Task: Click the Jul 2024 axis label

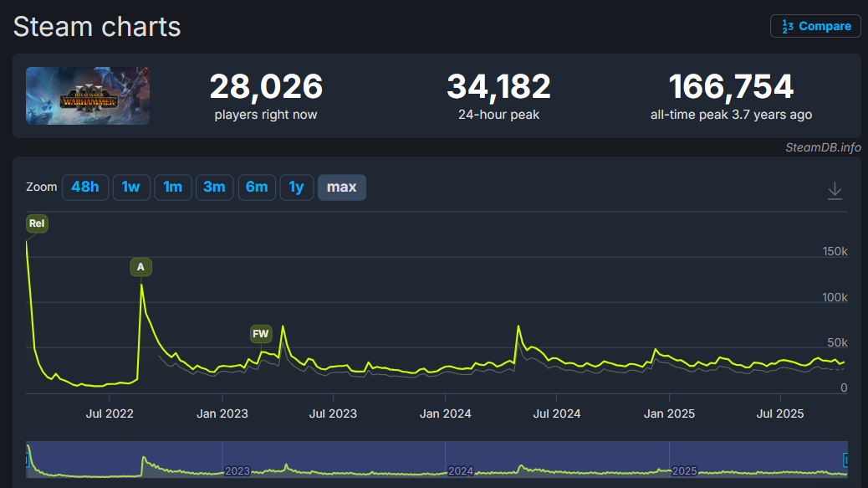Action: tap(557, 414)
